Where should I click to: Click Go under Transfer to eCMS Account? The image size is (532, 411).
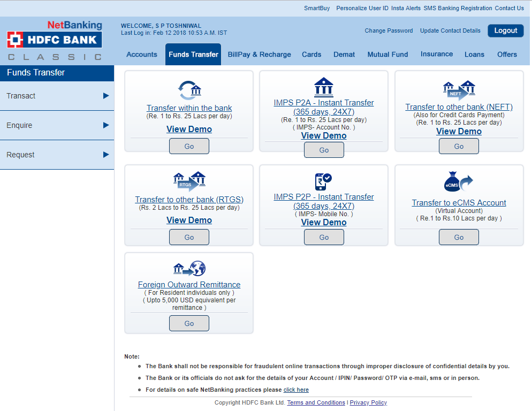pos(459,237)
